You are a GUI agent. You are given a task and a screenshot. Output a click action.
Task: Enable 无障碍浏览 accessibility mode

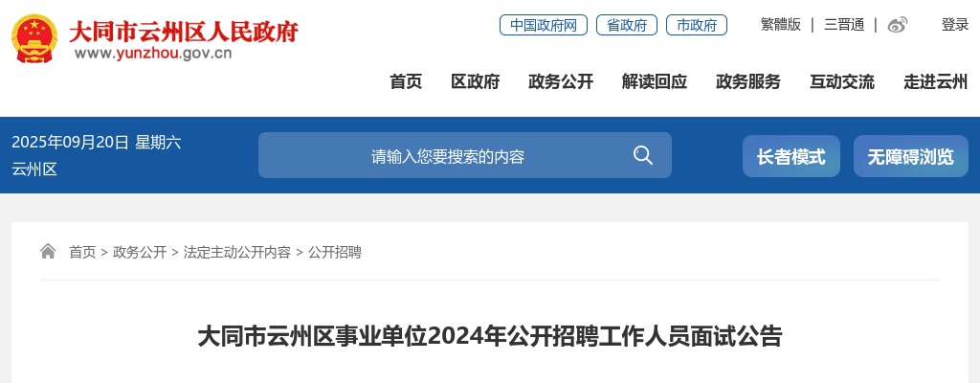pyautogui.click(x=911, y=156)
